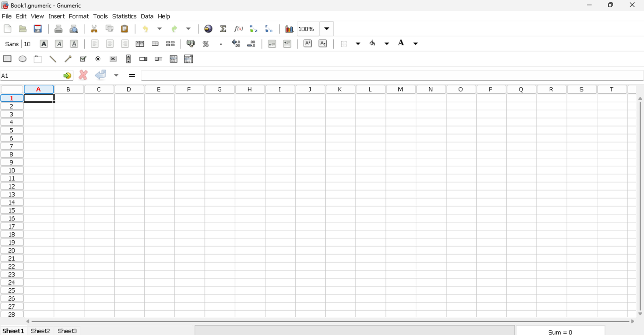Open the Data menu
The image size is (644, 335).
pyautogui.click(x=147, y=16)
